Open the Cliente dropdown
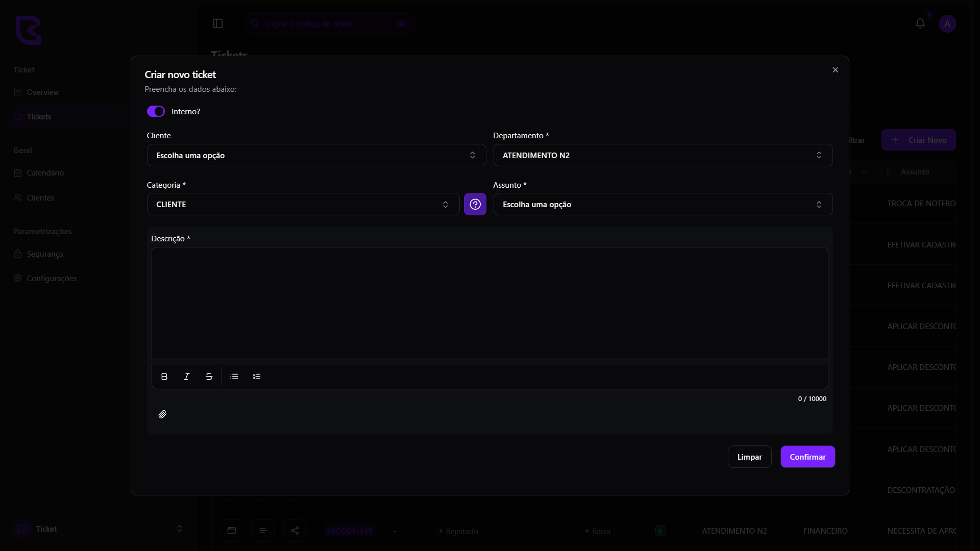The width and height of the screenshot is (980, 551). [x=316, y=155]
